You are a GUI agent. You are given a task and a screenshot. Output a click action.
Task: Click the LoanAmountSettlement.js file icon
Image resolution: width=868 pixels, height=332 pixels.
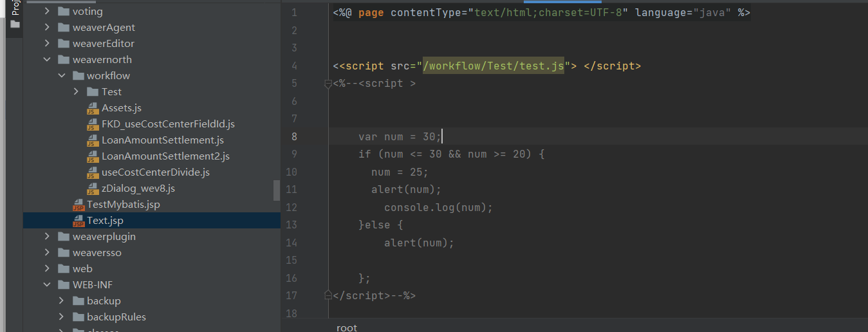pyautogui.click(x=92, y=140)
